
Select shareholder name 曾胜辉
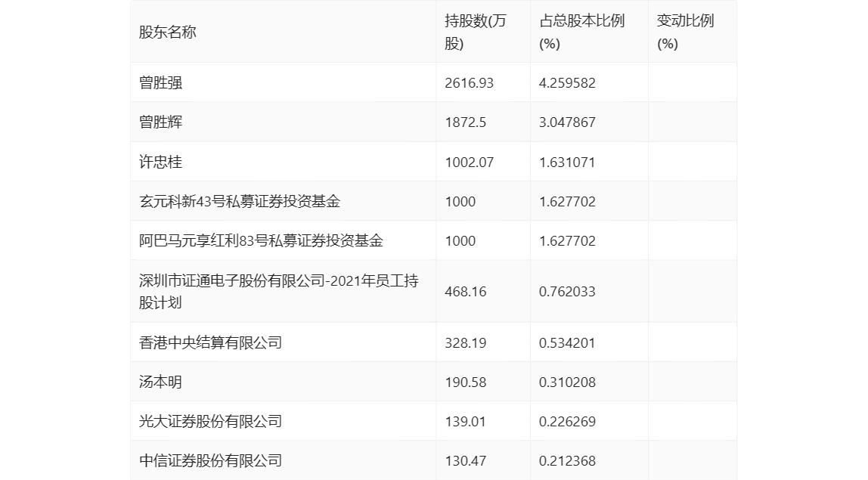tap(160, 122)
